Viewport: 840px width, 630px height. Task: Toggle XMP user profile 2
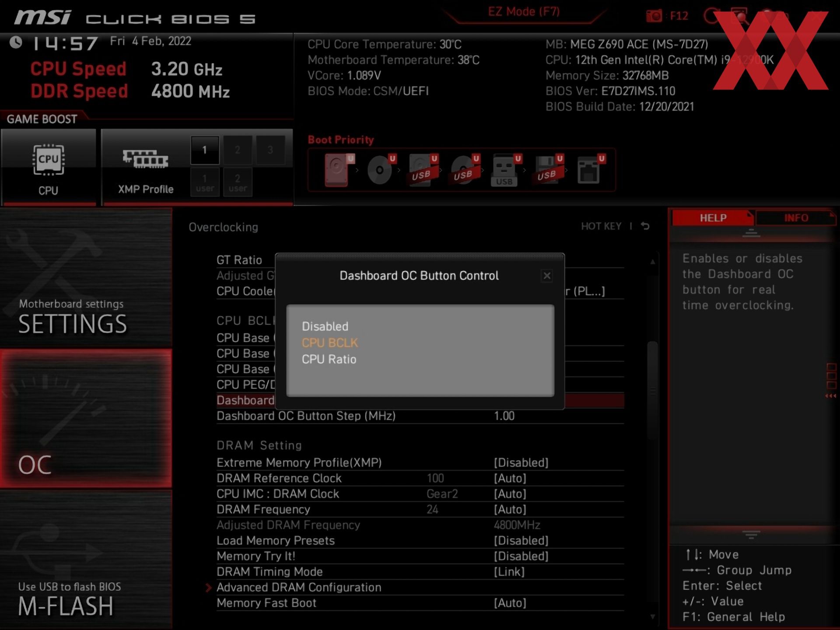point(238,182)
